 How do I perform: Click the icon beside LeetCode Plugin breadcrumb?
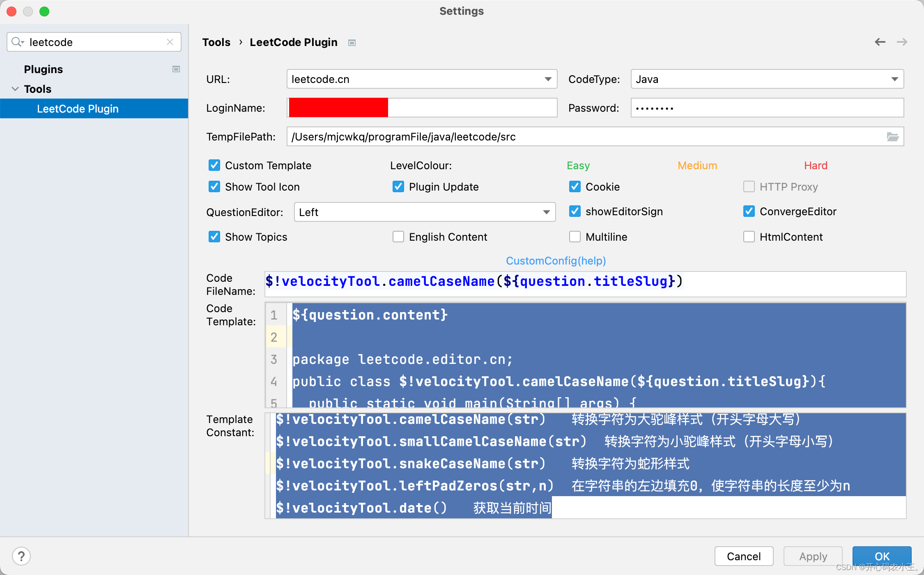tap(352, 43)
